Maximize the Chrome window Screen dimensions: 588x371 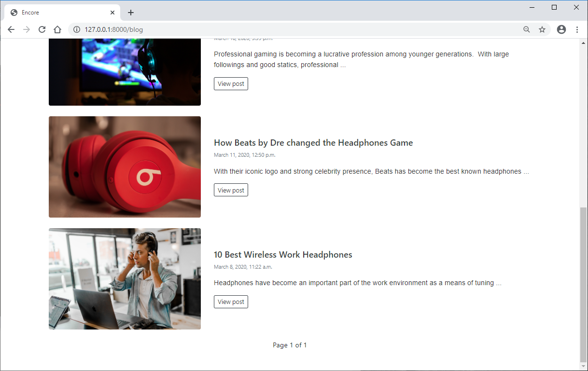pos(554,7)
